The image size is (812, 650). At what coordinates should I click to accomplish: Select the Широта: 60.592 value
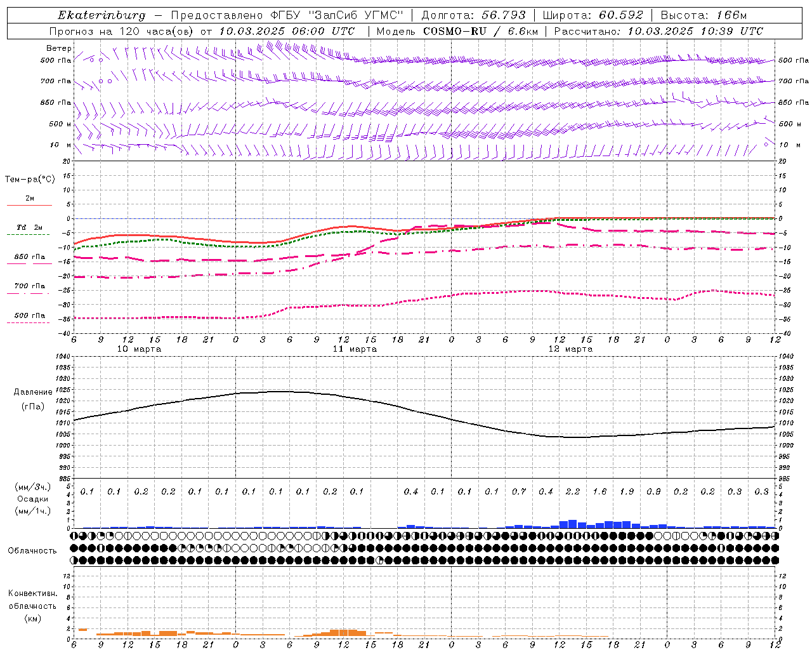coord(593,15)
